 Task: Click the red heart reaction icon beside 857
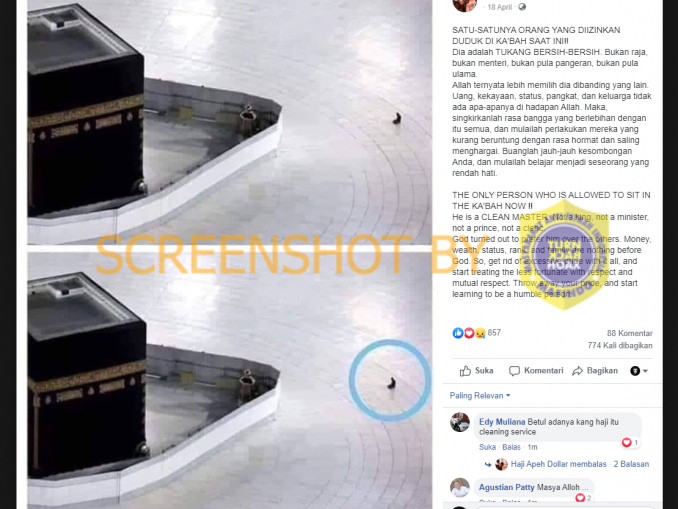[x=469, y=333]
